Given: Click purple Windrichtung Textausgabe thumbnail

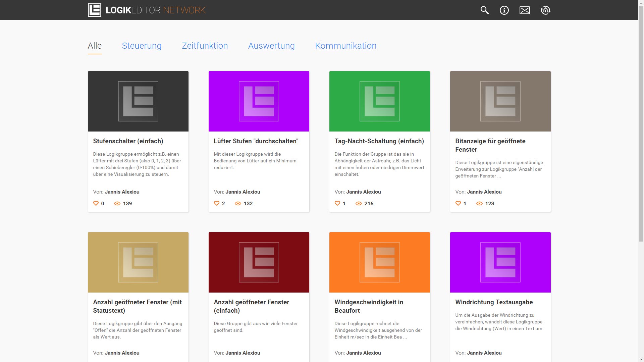Looking at the screenshot, I should click(x=500, y=262).
